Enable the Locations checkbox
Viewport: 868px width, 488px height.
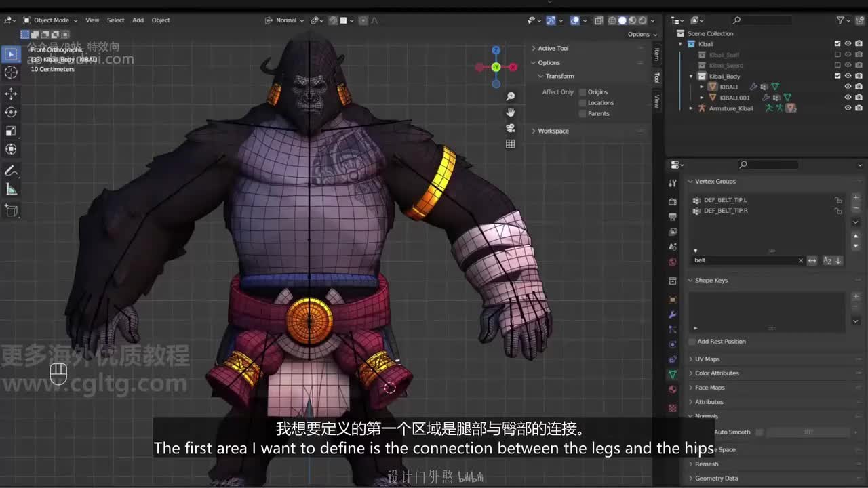[583, 103]
